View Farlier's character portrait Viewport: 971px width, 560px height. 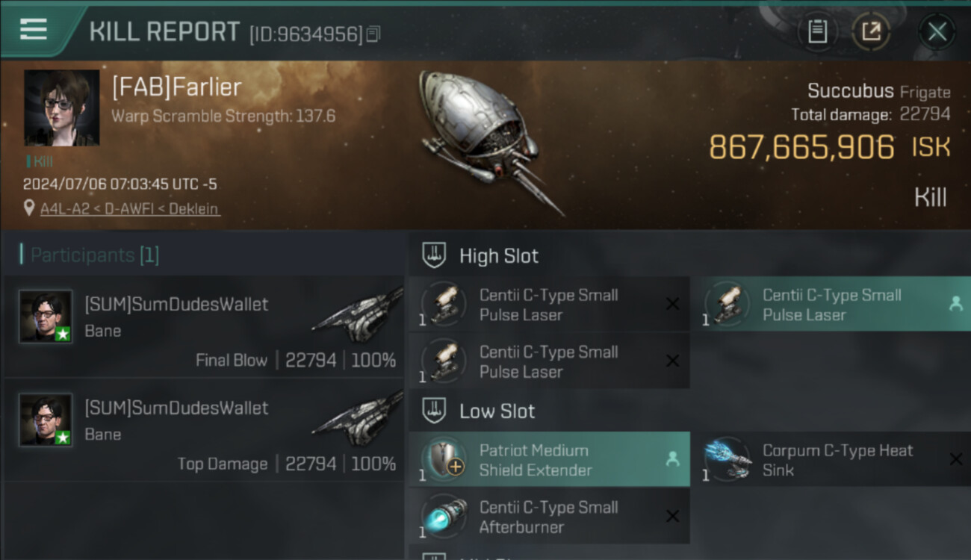61,108
